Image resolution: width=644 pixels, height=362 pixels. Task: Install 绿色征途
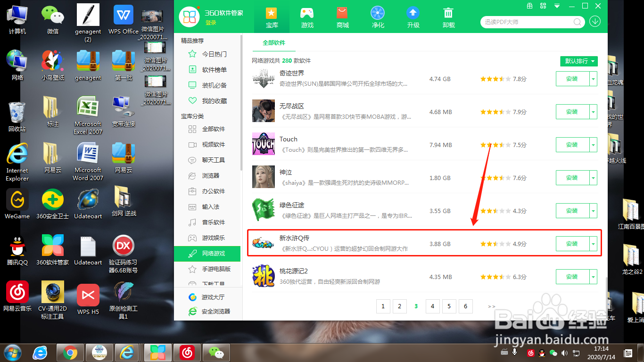click(x=572, y=211)
